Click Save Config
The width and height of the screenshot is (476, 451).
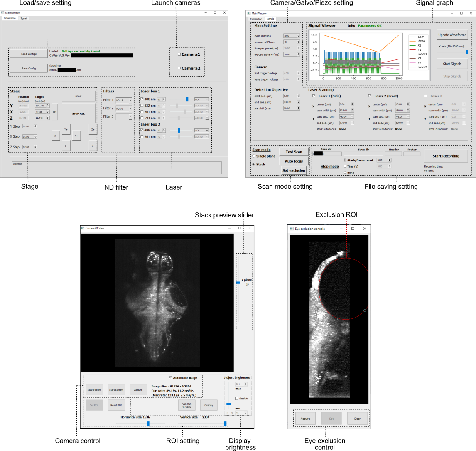(28, 68)
